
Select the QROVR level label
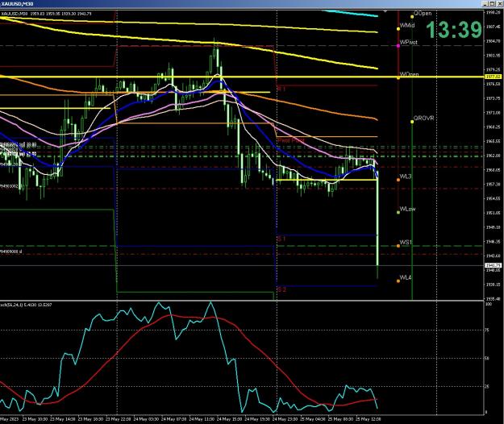coord(423,118)
